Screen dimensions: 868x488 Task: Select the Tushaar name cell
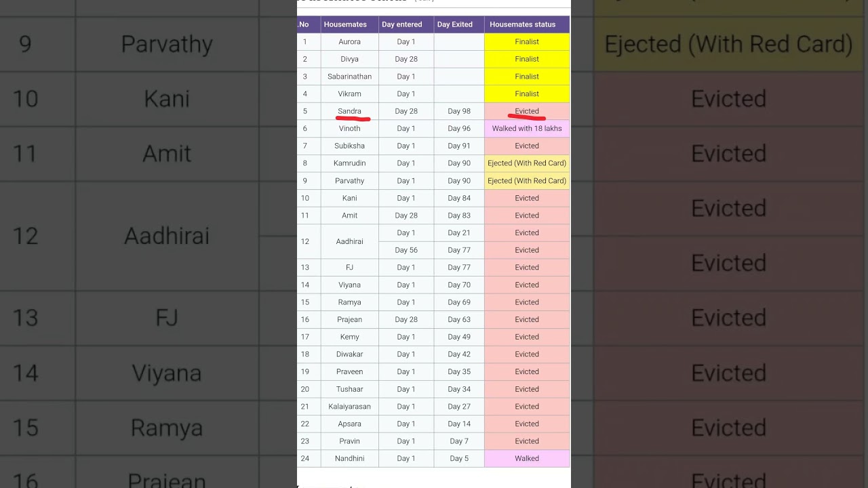click(x=349, y=389)
